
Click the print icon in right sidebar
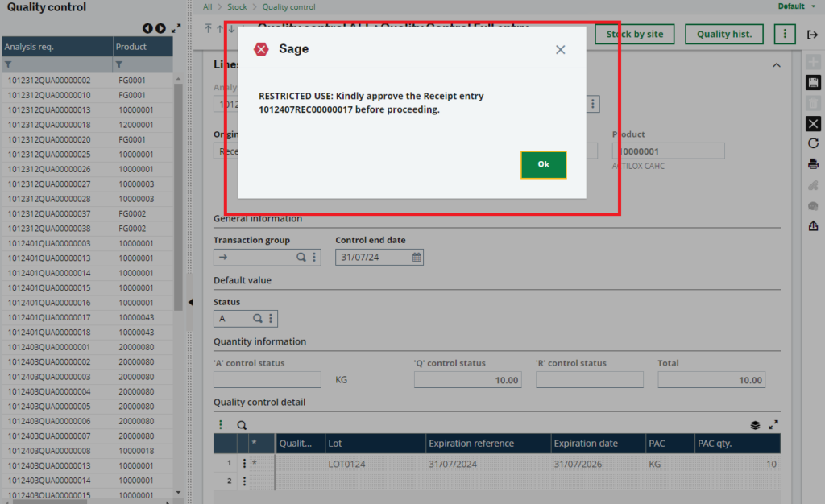[813, 164]
